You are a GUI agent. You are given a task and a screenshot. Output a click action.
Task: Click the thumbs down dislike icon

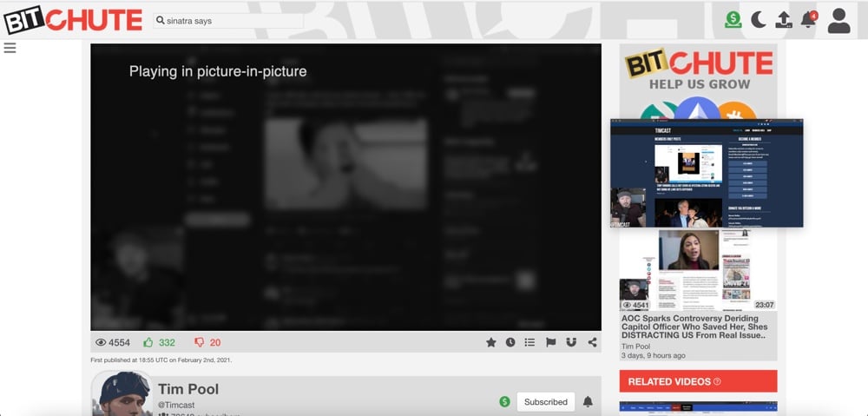click(x=200, y=342)
